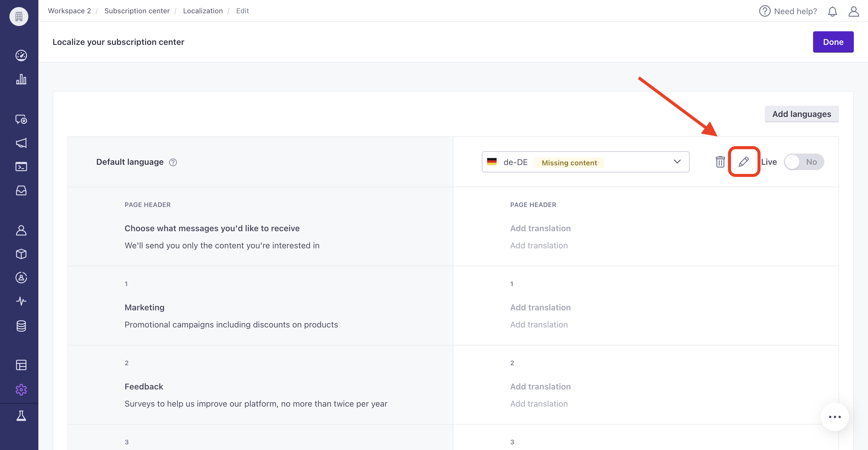This screenshot has width=868, height=450.
Task: Toggle the notification bell icon
Action: click(833, 10)
